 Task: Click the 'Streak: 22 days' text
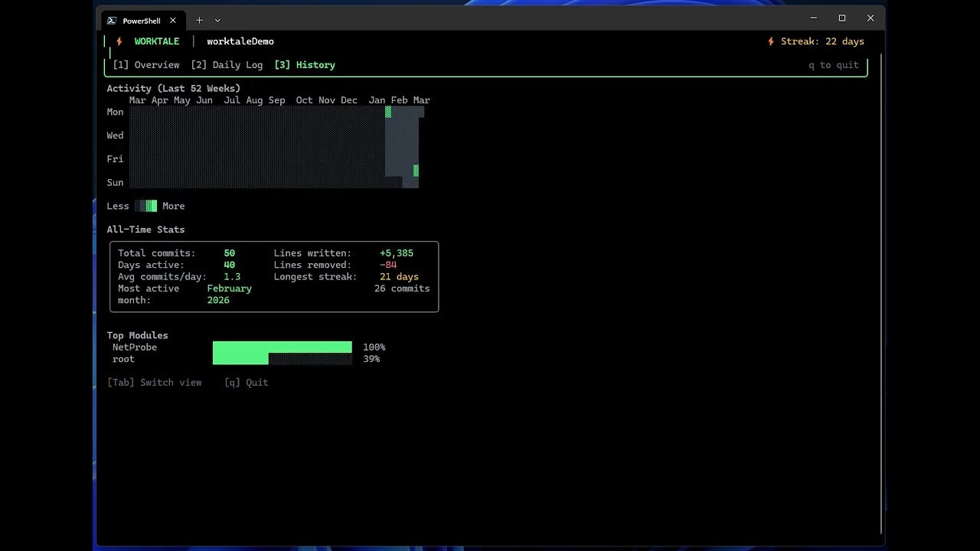click(822, 41)
